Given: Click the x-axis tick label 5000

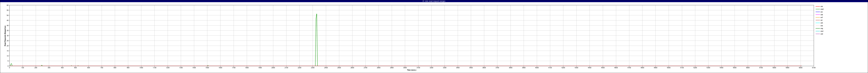Looking at the screenshot, I should click(x=669, y=68).
